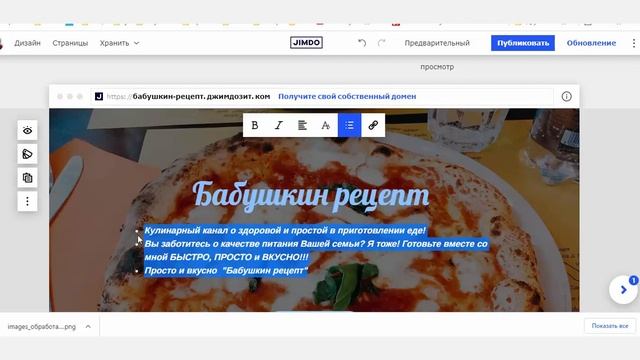Open the sidebar three-dot more options
The height and width of the screenshot is (360, 640).
pos(27,202)
